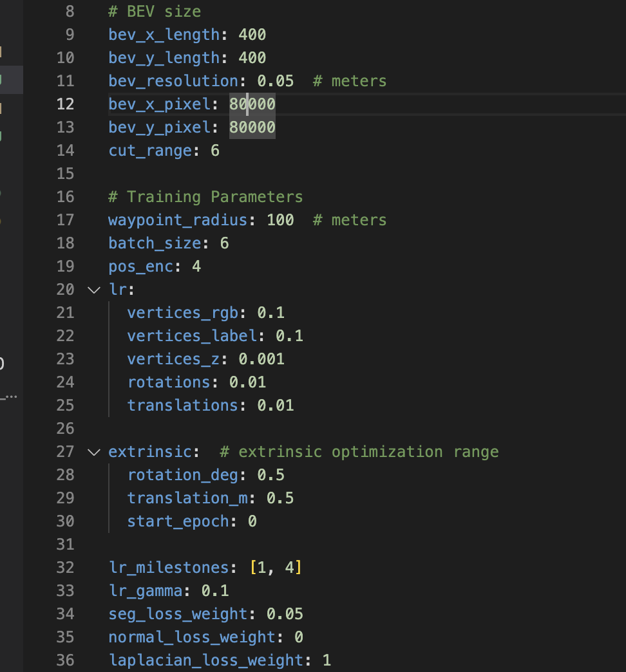
Task: Collapse the lr block using its chevron
Action: [94, 290]
